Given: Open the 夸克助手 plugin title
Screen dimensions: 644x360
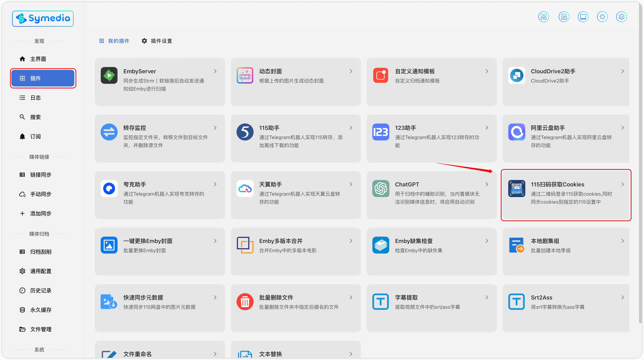Looking at the screenshot, I should pyautogui.click(x=135, y=184).
